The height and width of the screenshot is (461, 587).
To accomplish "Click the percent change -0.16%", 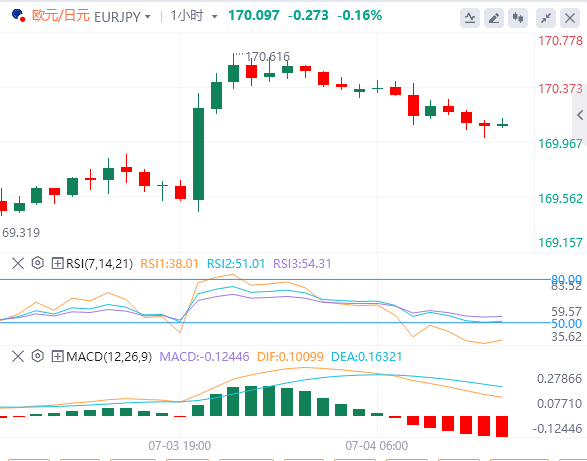I will (359, 15).
